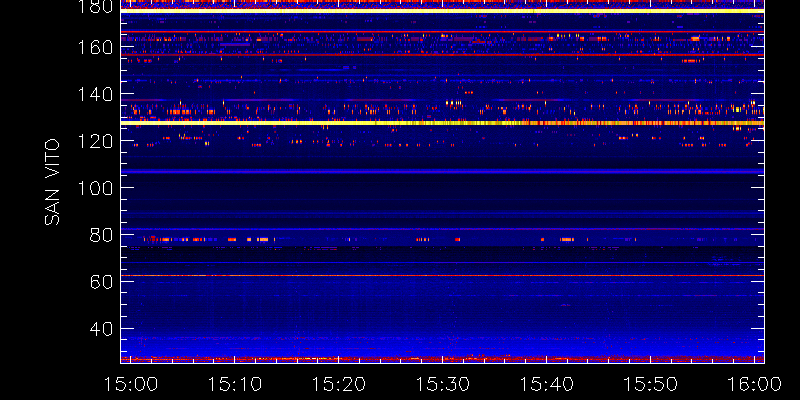Click the 100 frequency axis label

(95, 188)
